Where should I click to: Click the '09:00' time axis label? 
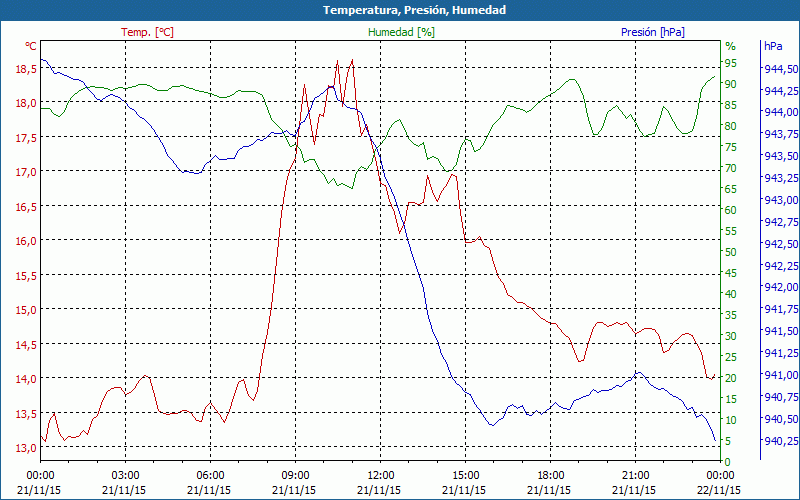pyautogui.click(x=294, y=476)
